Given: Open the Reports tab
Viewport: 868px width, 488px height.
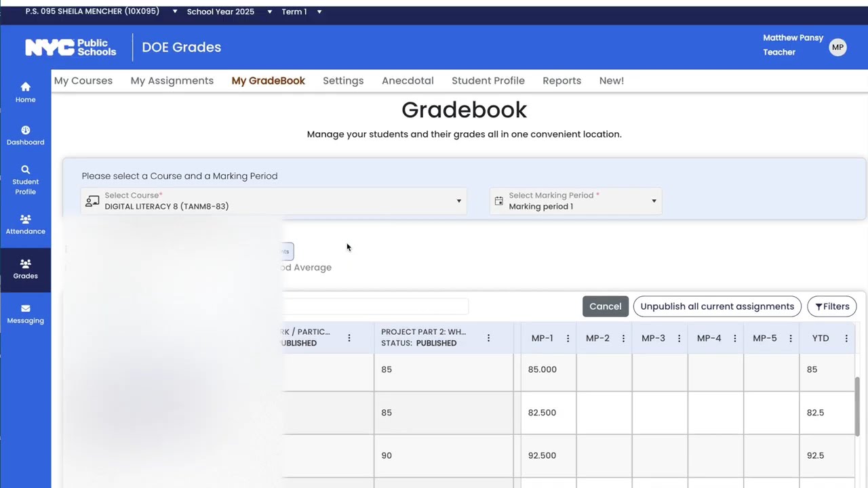Looking at the screenshot, I should click(x=562, y=81).
